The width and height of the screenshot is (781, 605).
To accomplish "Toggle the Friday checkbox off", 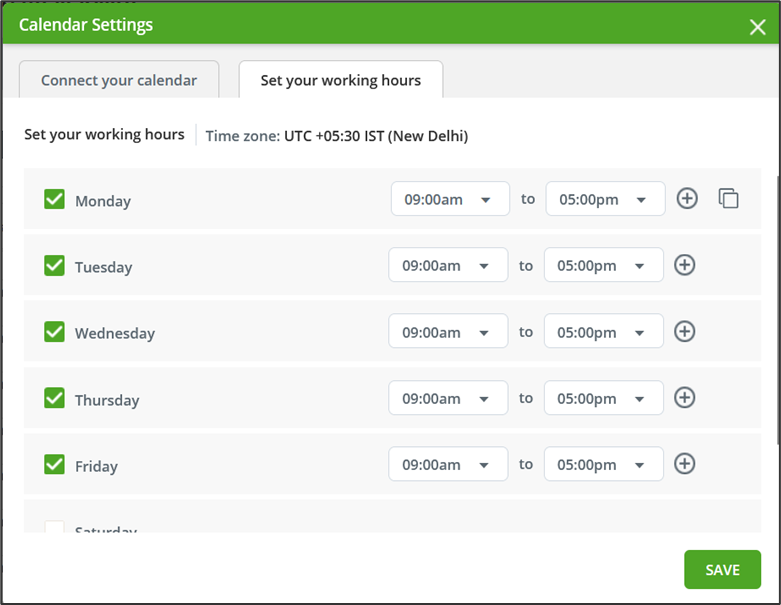I will [x=55, y=464].
